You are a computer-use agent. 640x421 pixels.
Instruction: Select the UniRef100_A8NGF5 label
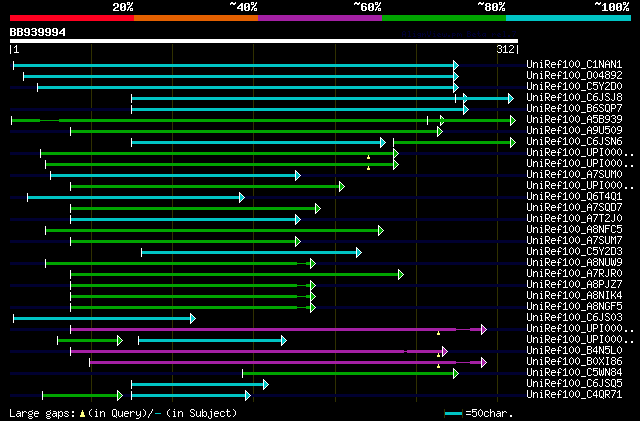pos(574,307)
